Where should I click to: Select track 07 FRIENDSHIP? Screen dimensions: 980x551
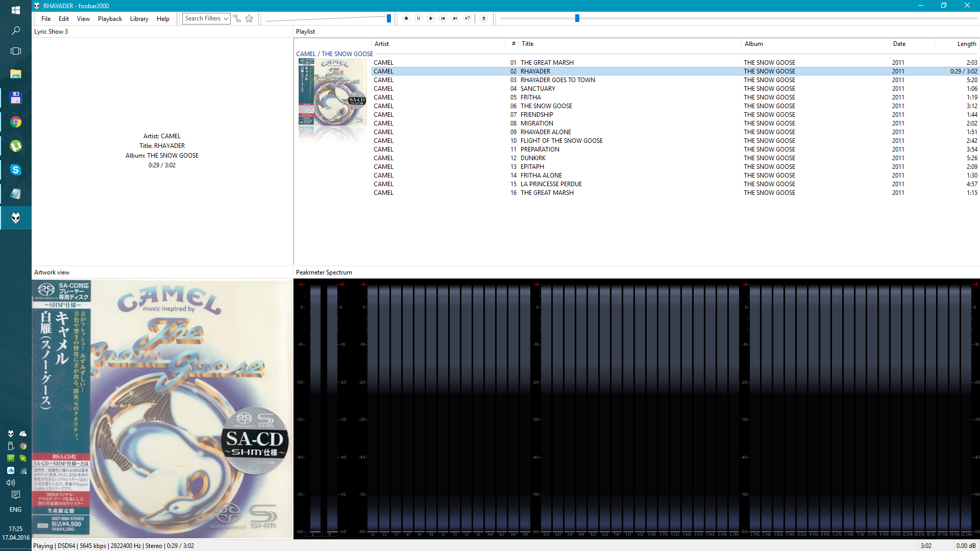coord(675,115)
